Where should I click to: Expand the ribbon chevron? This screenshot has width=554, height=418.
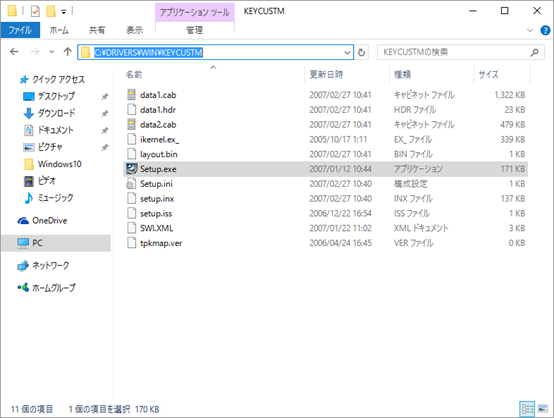(x=530, y=31)
